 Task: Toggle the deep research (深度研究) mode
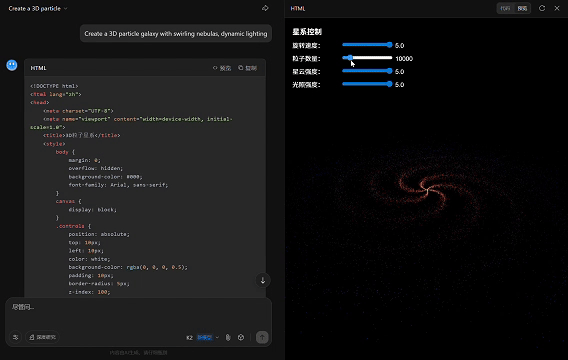coord(43,337)
